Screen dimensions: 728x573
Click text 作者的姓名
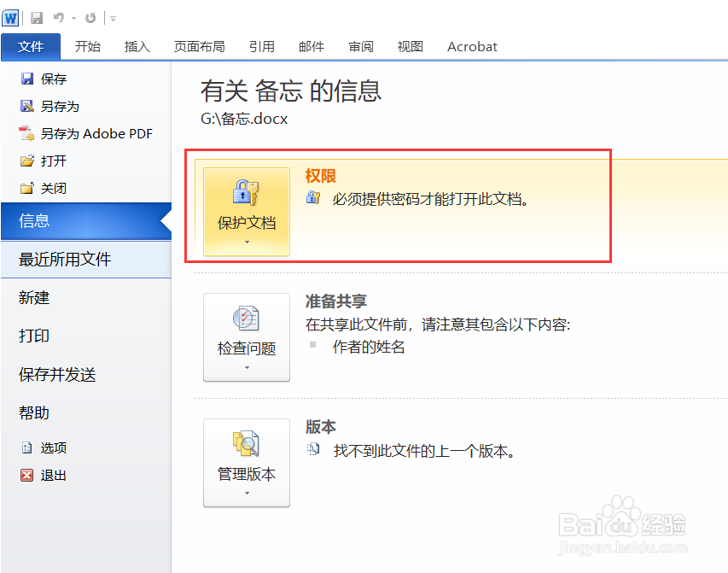369,347
